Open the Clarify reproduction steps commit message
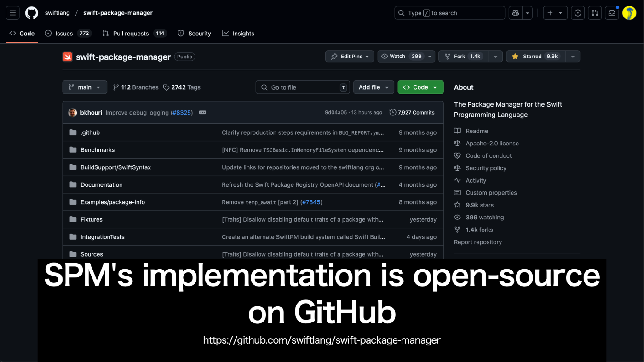This screenshot has width=644, height=362. [303, 132]
